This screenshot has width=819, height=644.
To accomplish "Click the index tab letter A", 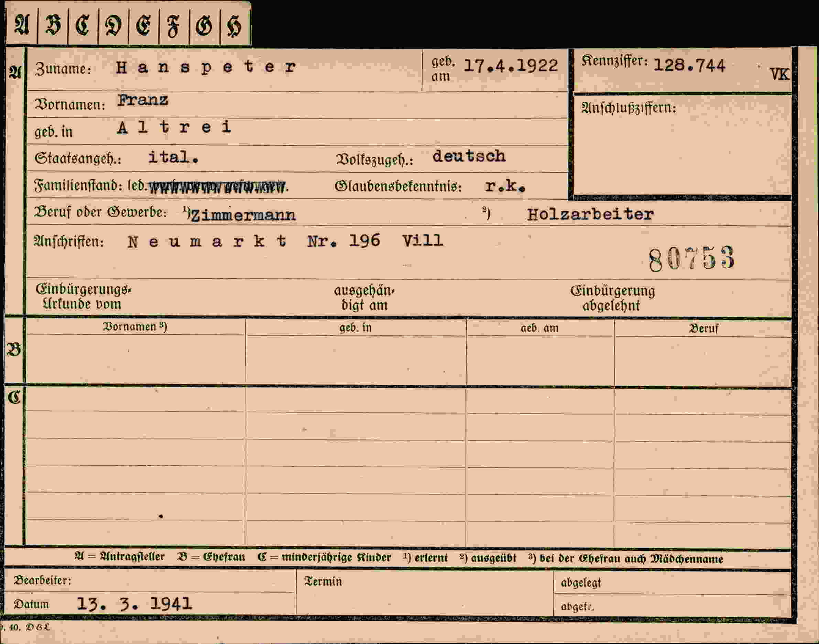I will pos(22,25).
